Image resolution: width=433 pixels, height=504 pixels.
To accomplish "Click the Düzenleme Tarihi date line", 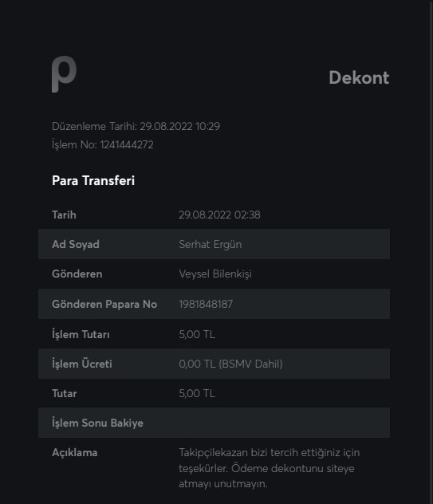I will (136, 126).
